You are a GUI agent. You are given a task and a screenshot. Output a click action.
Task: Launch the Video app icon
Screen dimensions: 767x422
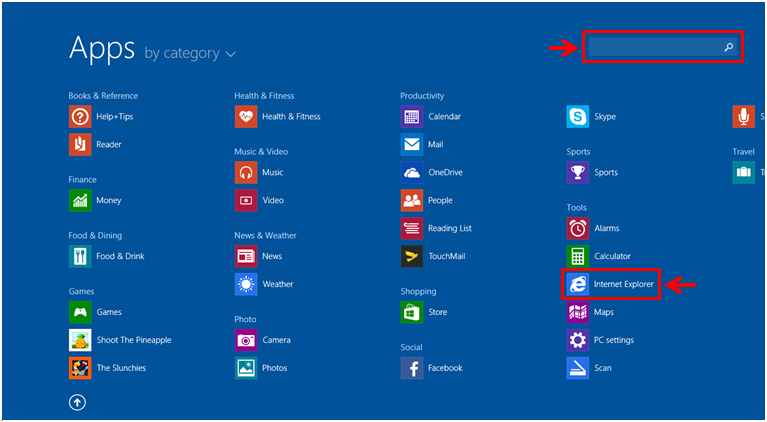coord(246,200)
